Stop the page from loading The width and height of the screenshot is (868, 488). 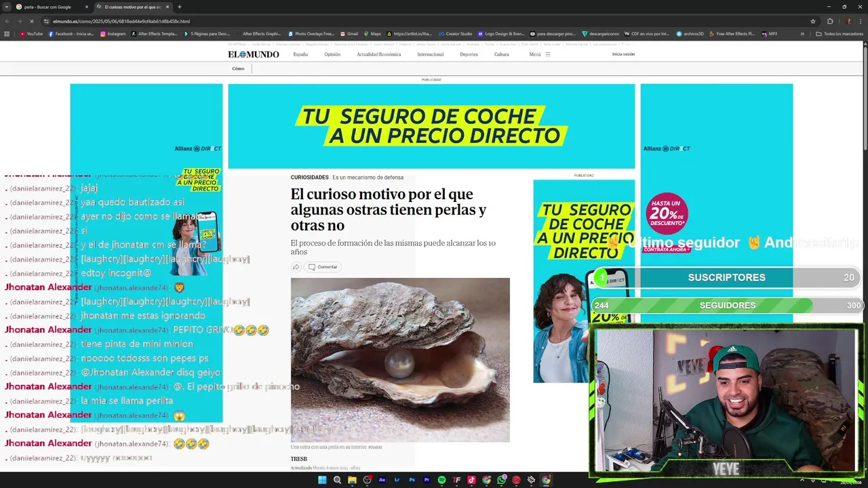coord(33,21)
